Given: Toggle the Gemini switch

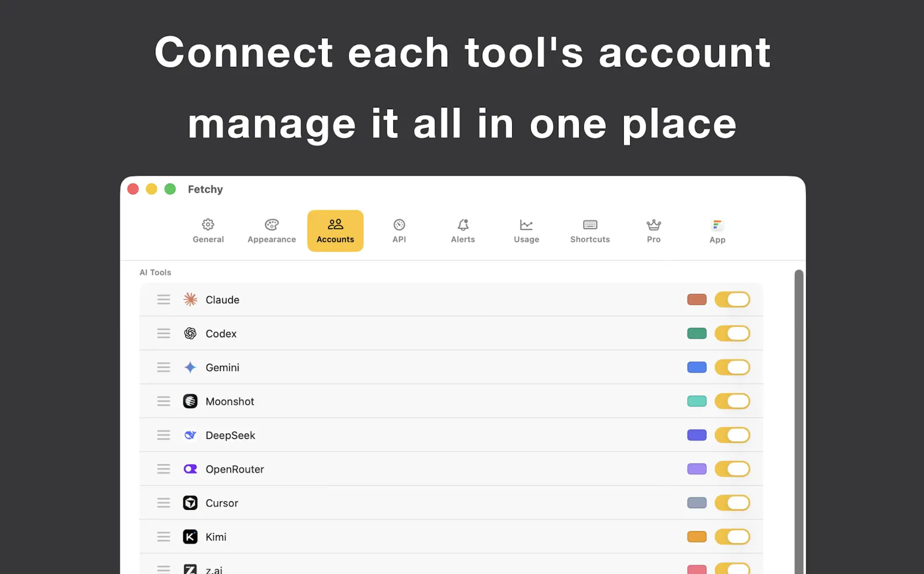Looking at the screenshot, I should 732,367.
